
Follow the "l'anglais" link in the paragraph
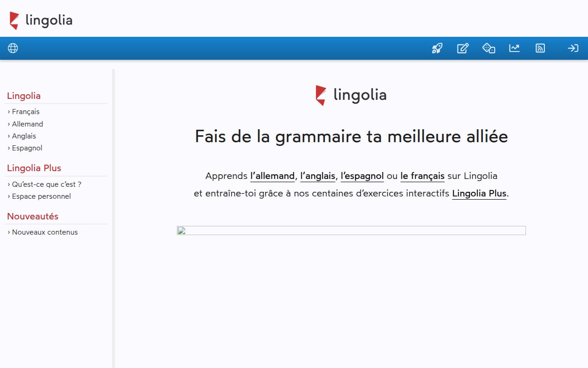(317, 176)
